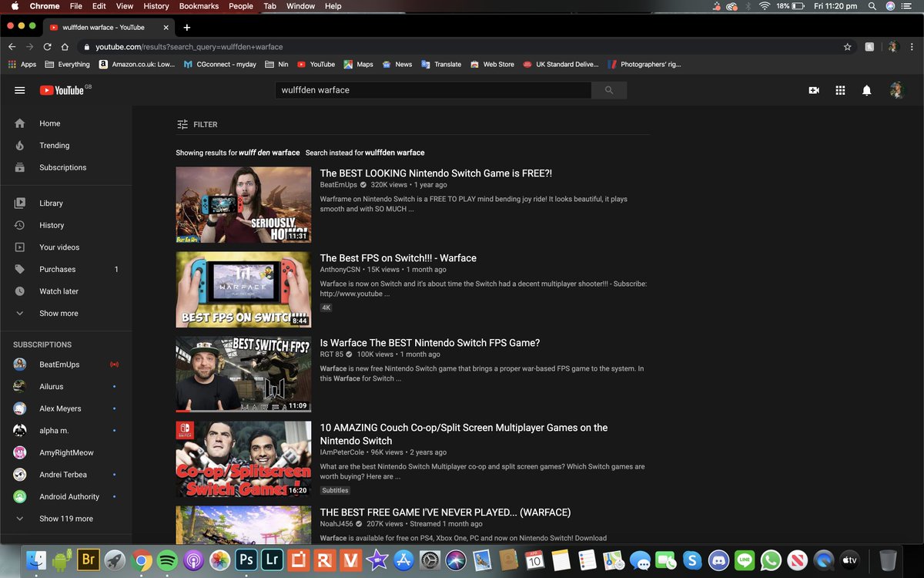Reload the page
Screen dimensions: 924x578
(x=48, y=47)
